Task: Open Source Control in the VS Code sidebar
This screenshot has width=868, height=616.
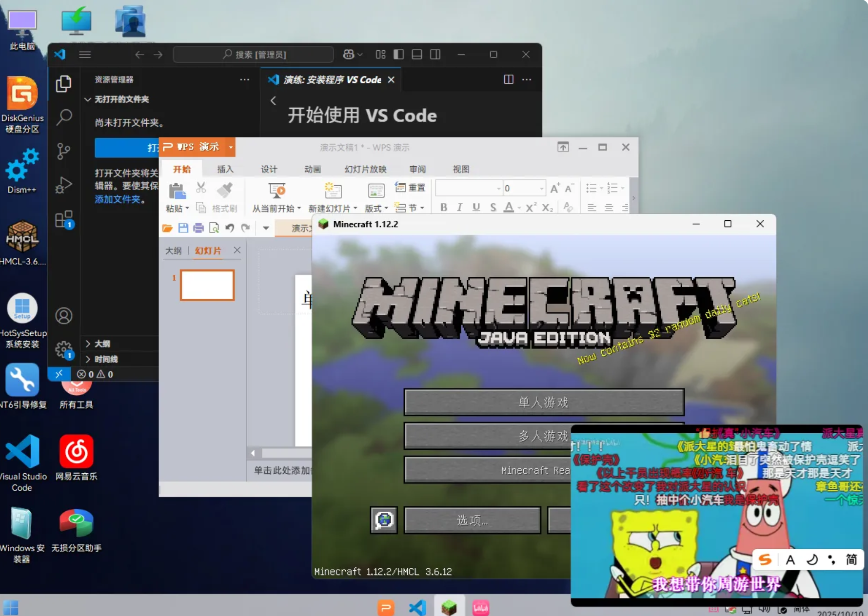Action: click(64, 151)
